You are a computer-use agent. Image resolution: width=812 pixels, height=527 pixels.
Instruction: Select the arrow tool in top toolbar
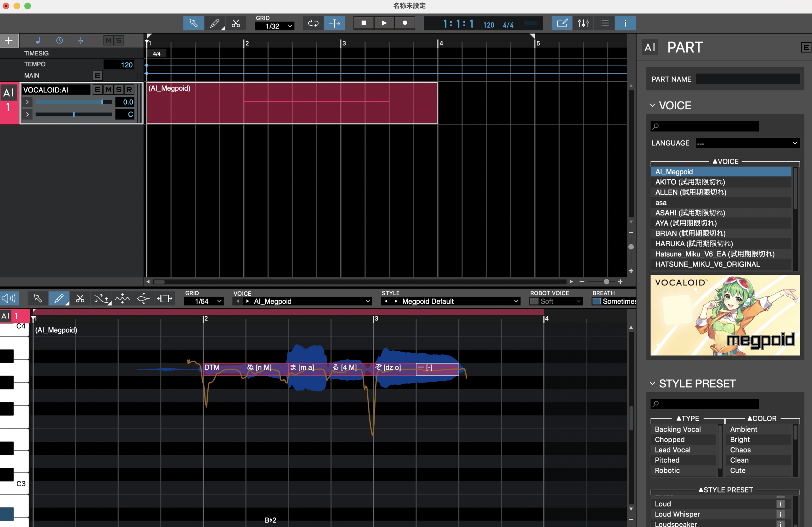[x=193, y=23]
